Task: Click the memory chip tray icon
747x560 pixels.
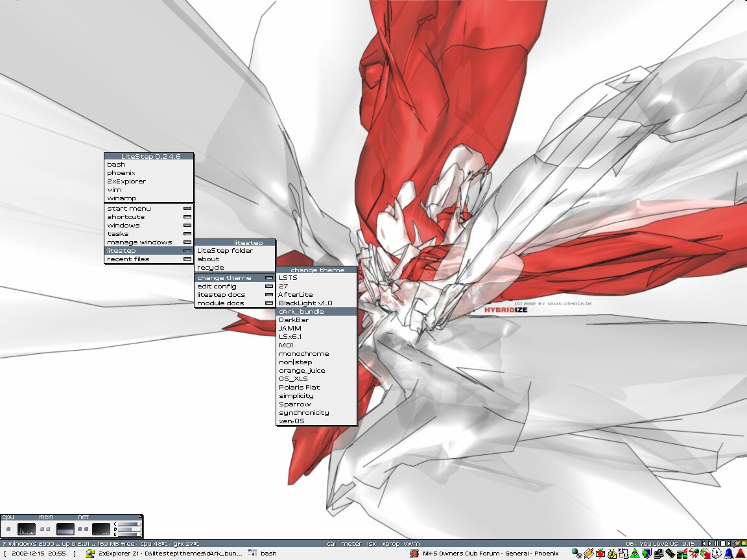Action: pos(670,554)
